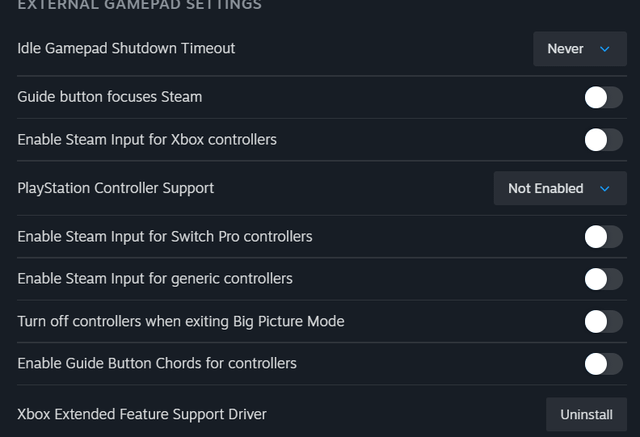Click the Xbox Extended Feature Support Driver label
640x437 pixels.
tap(142, 414)
